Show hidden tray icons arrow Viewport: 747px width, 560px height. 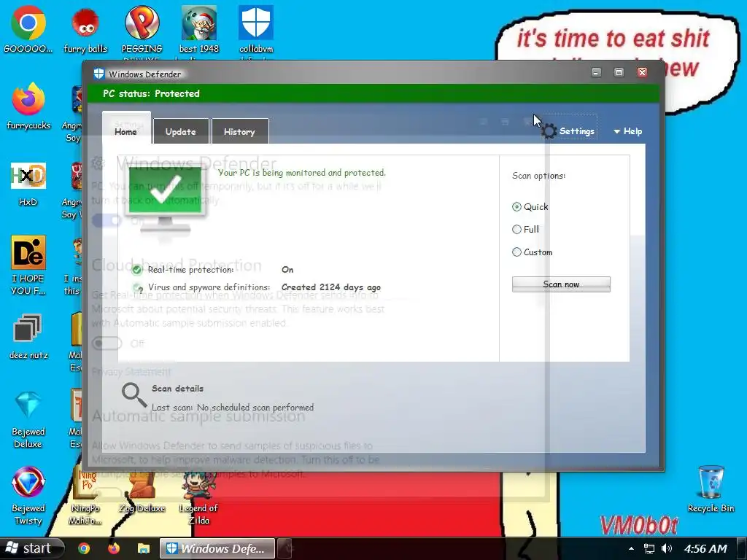coord(631,548)
